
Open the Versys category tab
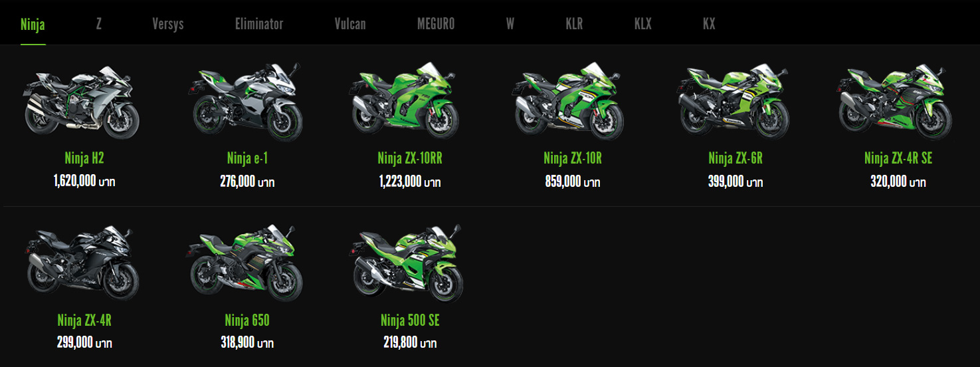167,25
